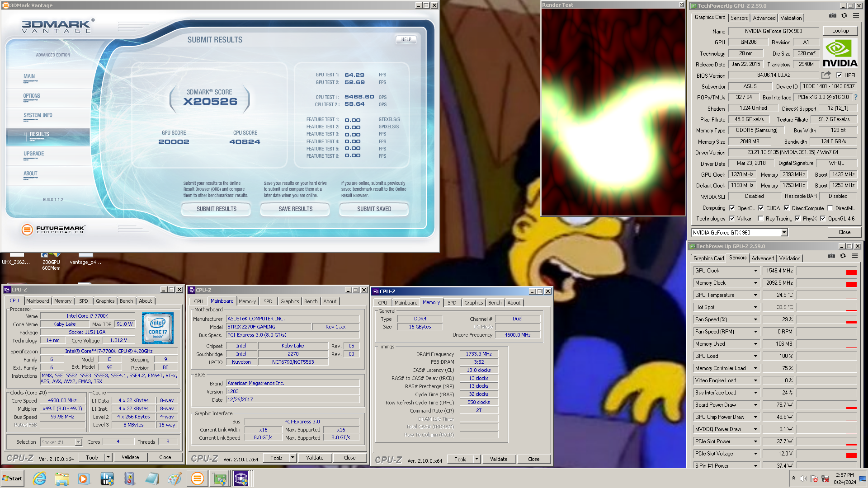Hamburger menu icon in GPU-Z Sensors window
Screen dimensions: 868x488
(x=854, y=256)
